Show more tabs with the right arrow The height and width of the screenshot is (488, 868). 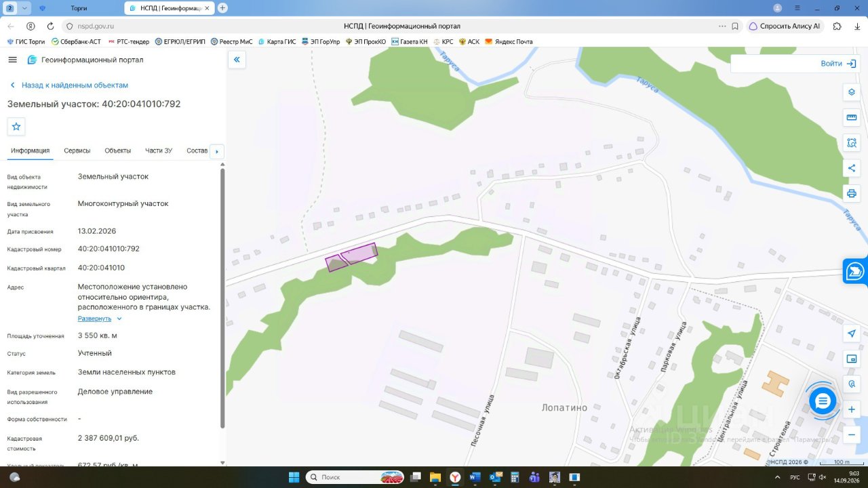pos(217,151)
